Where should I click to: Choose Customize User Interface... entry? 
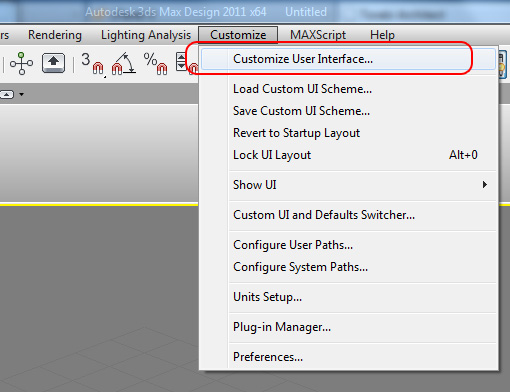tap(348, 59)
